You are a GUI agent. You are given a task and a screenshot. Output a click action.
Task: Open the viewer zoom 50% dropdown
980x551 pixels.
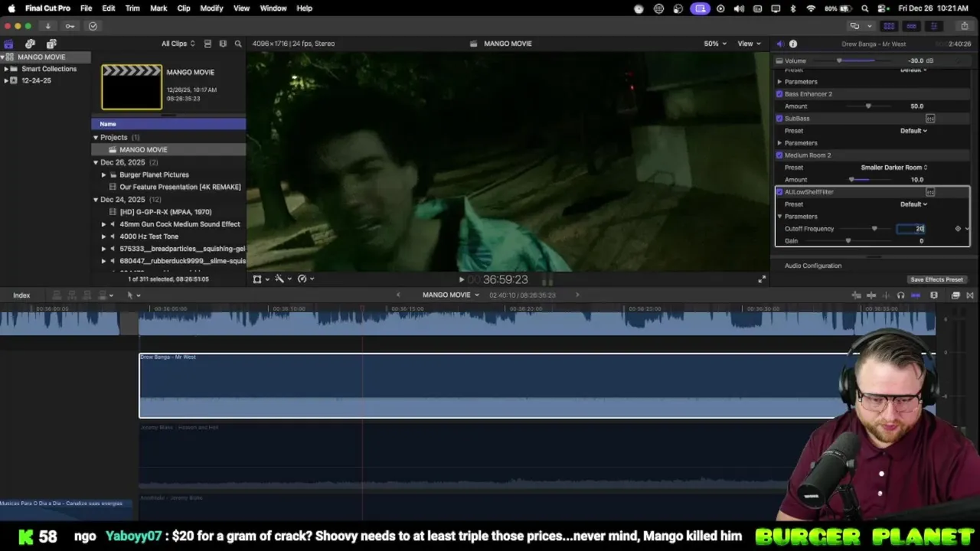(715, 44)
